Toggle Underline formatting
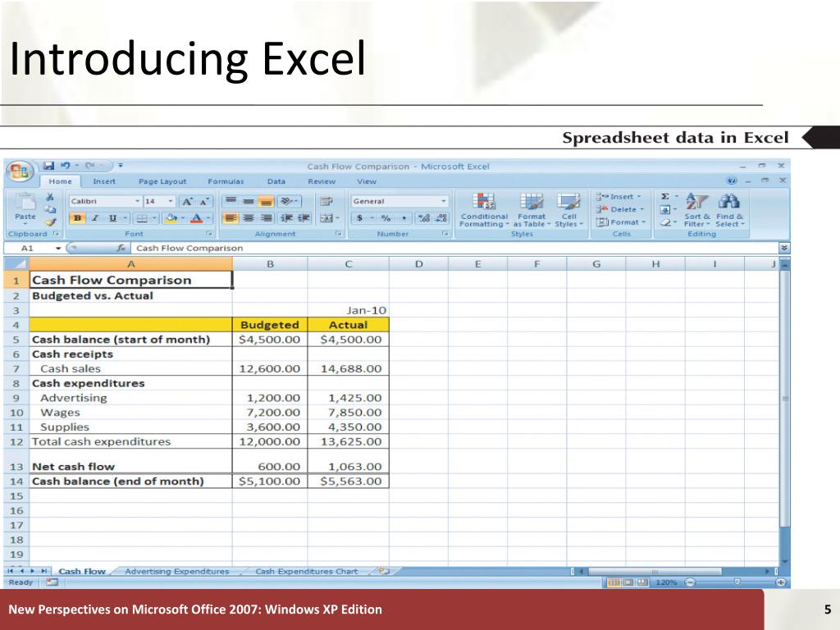 click(112, 218)
